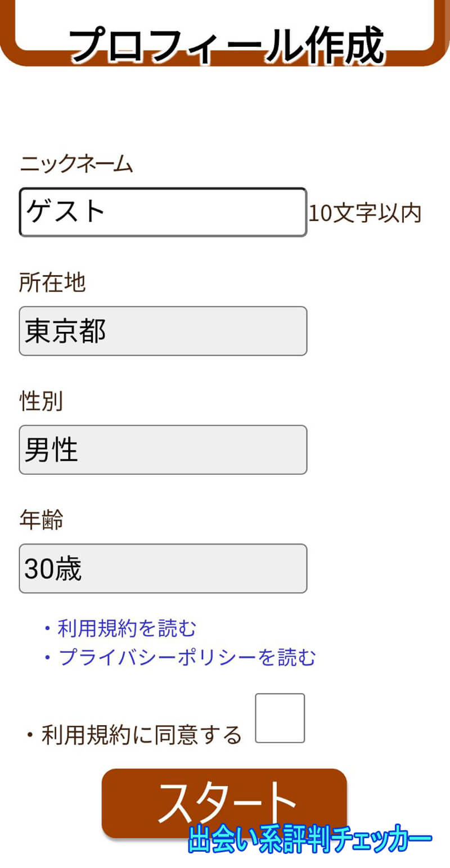
Task: Click the 10文字以内 hint text
Action: point(364,214)
